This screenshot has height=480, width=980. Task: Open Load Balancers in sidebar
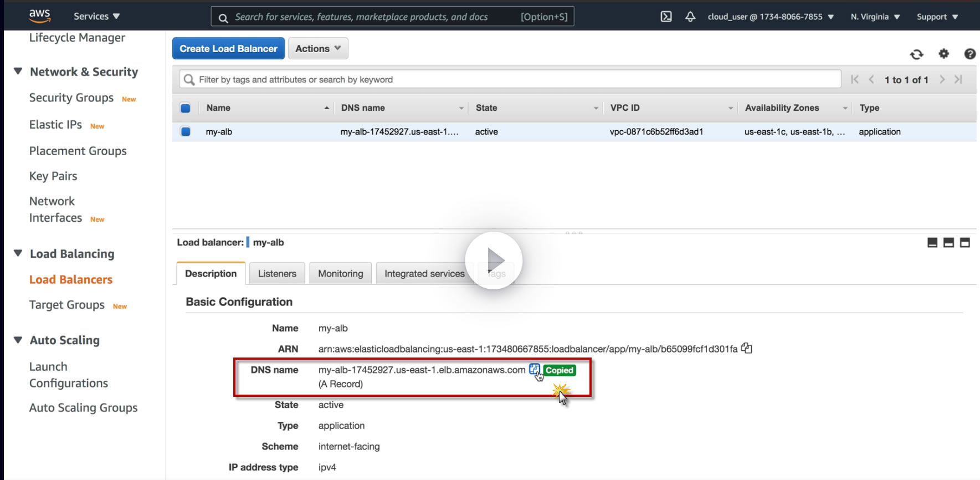pyautogui.click(x=71, y=280)
